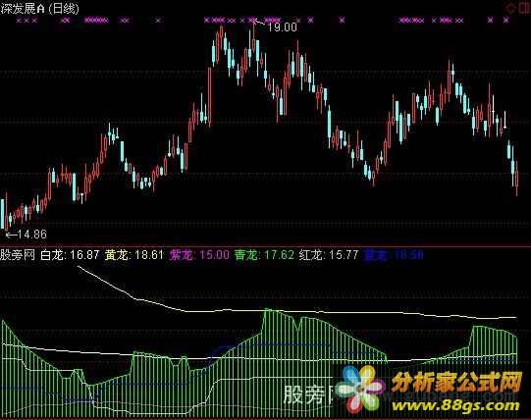Click the blue 蓝龙 indicator value
This screenshot has width=531, height=420.
click(x=394, y=255)
